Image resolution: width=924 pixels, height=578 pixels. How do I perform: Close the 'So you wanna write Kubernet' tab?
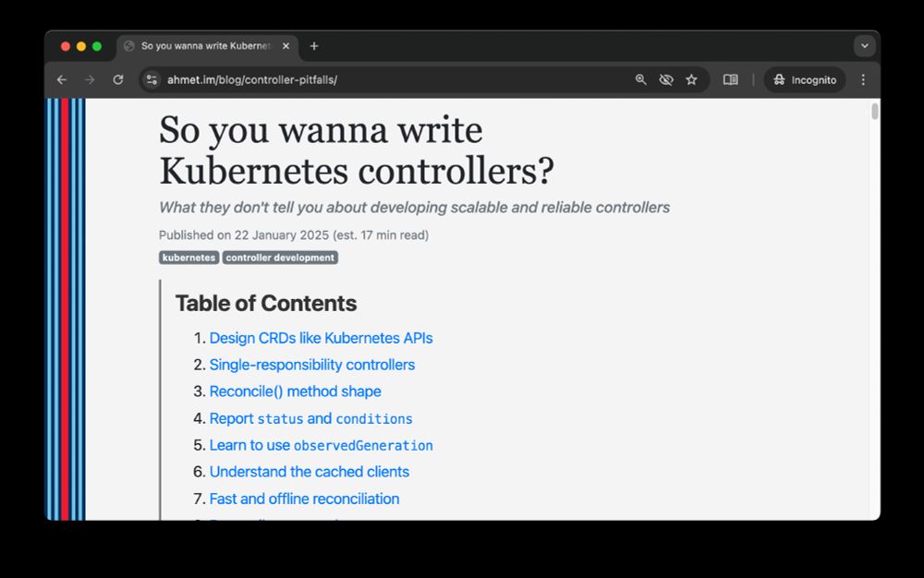[x=286, y=46]
